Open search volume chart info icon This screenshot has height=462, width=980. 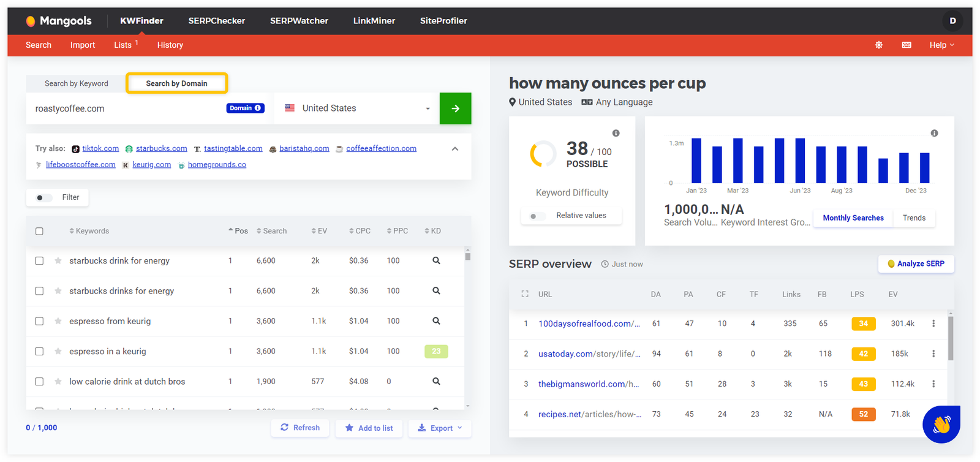coord(934,133)
